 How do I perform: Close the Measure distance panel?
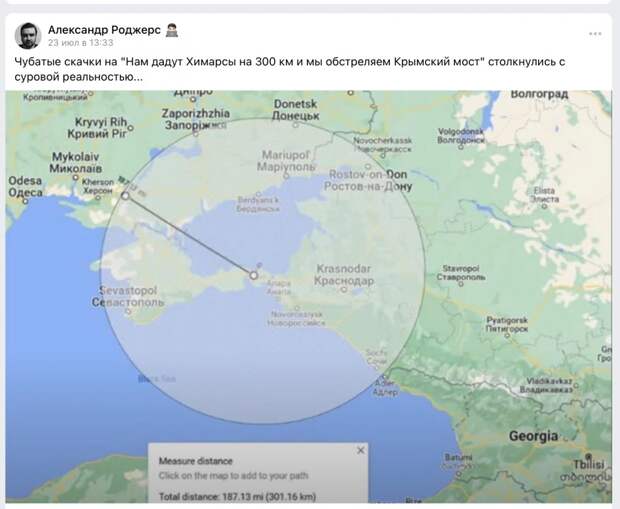point(361,450)
